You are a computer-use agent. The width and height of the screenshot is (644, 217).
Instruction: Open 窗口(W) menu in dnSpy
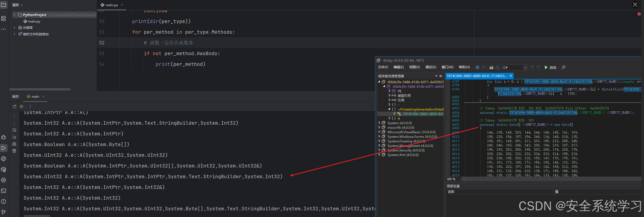click(x=448, y=67)
